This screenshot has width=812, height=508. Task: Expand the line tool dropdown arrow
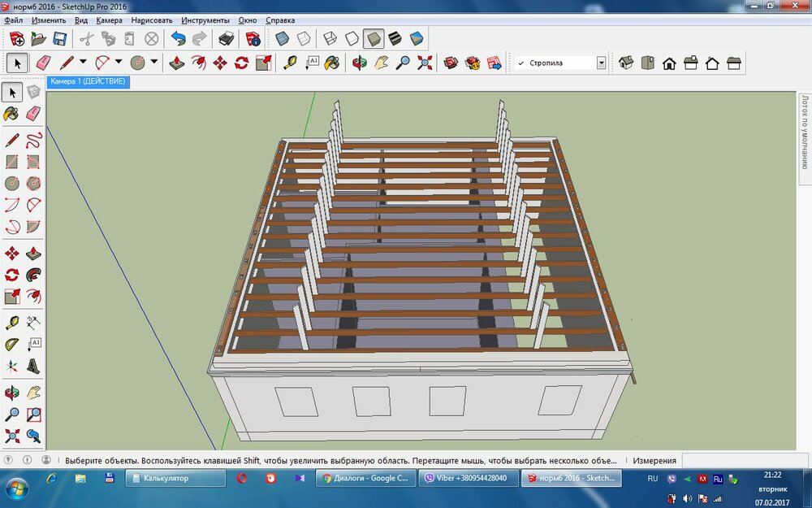84,63
